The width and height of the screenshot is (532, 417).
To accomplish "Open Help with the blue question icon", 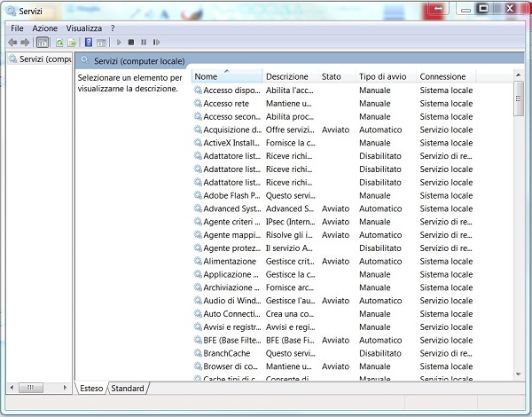I will pyautogui.click(x=89, y=42).
